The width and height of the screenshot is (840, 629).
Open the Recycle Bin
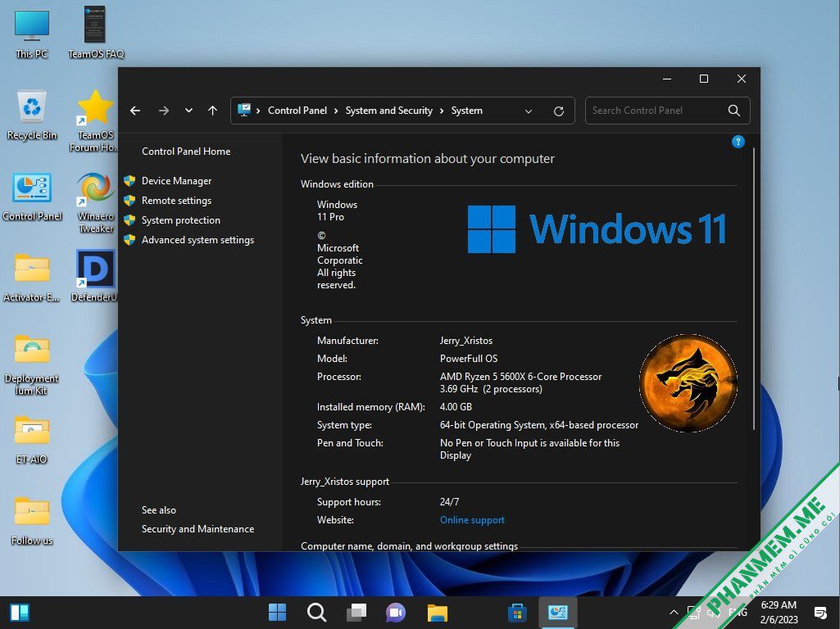[32, 115]
